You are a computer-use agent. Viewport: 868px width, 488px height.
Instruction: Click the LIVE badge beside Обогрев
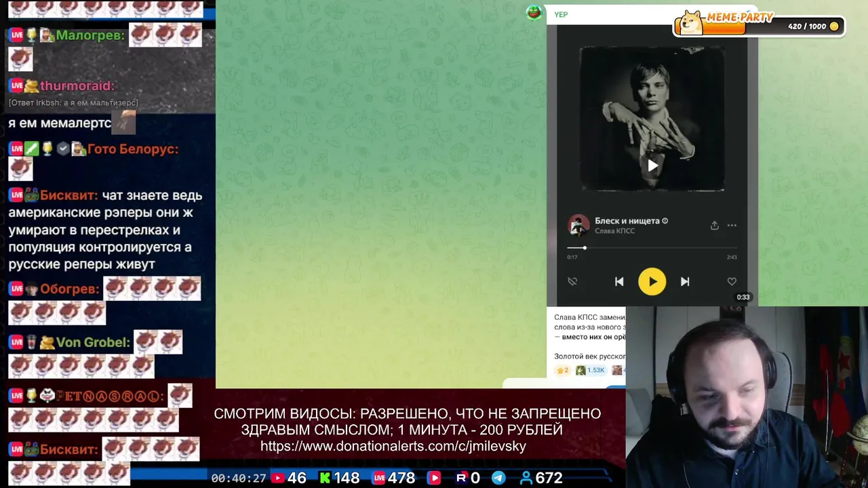[x=16, y=289]
